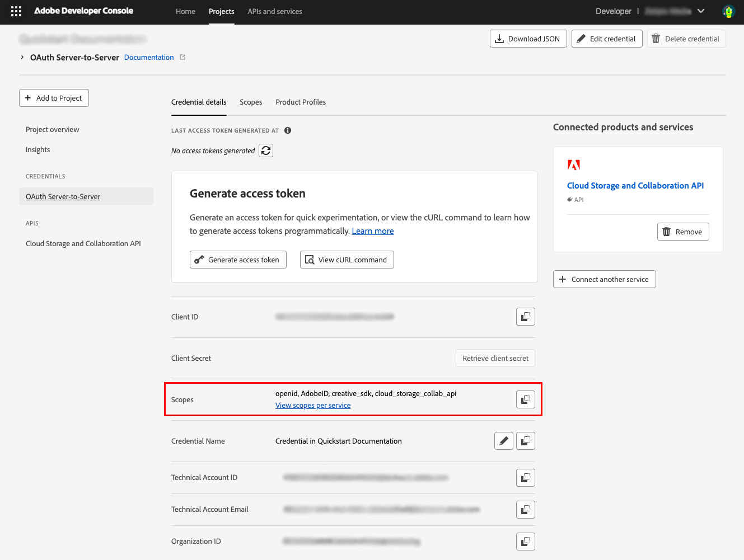Switch to the Product Profiles tab
Image resolution: width=744 pixels, height=560 pixels.
pos(301,102)
